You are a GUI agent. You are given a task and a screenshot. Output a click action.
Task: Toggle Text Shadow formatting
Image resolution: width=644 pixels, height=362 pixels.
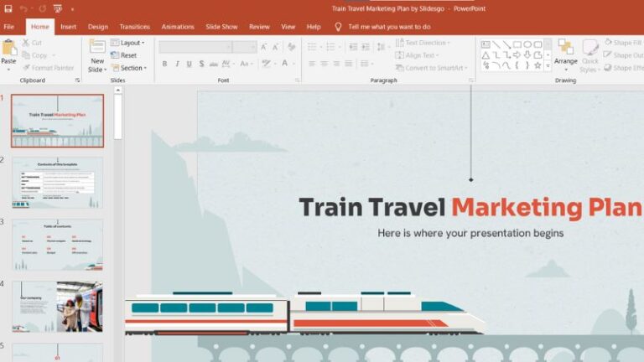pos(201,64)
